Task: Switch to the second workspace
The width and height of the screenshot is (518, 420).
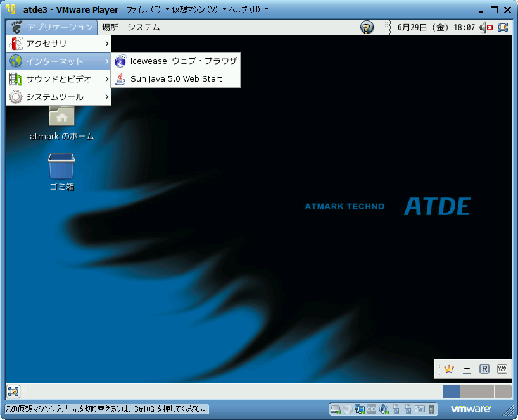Action: pyautogui.click(x=469, y=392)
